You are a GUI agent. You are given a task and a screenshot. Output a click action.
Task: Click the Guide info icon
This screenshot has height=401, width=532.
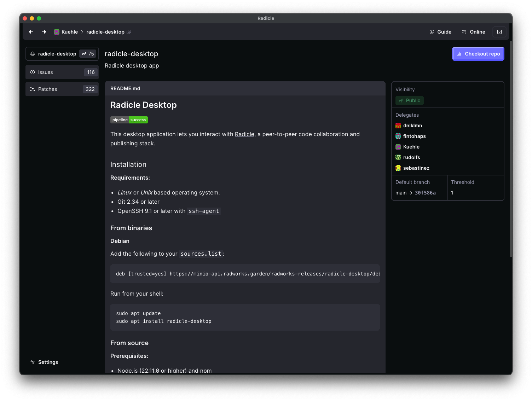(432, 32)
